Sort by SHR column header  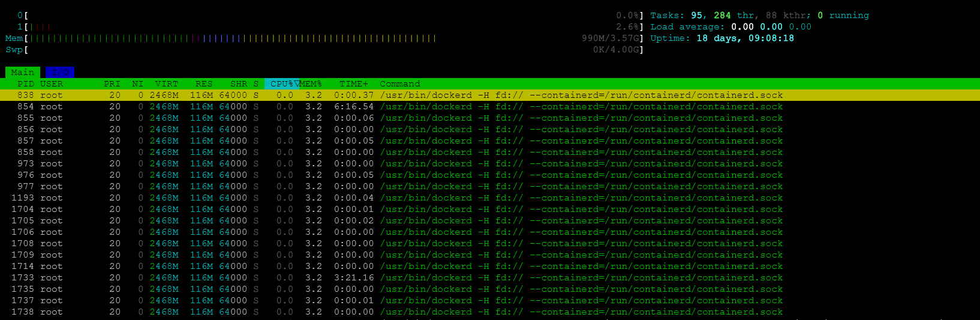tap(239, 84)
